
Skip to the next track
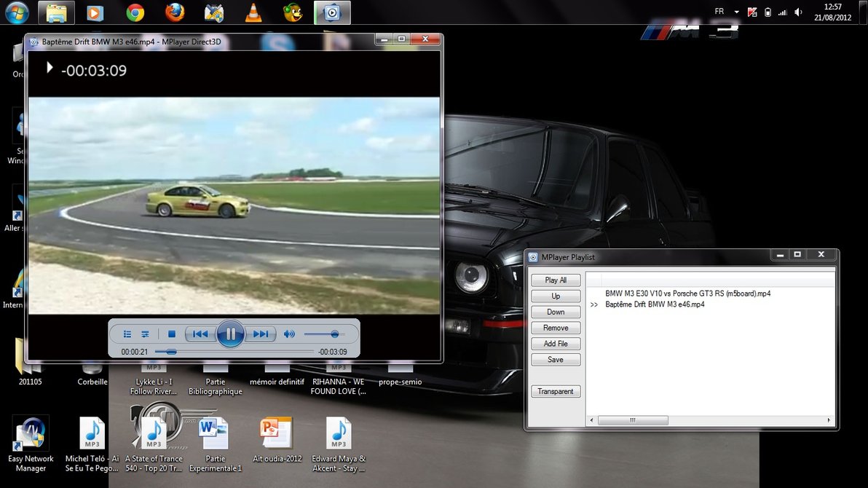click(261, 334)
